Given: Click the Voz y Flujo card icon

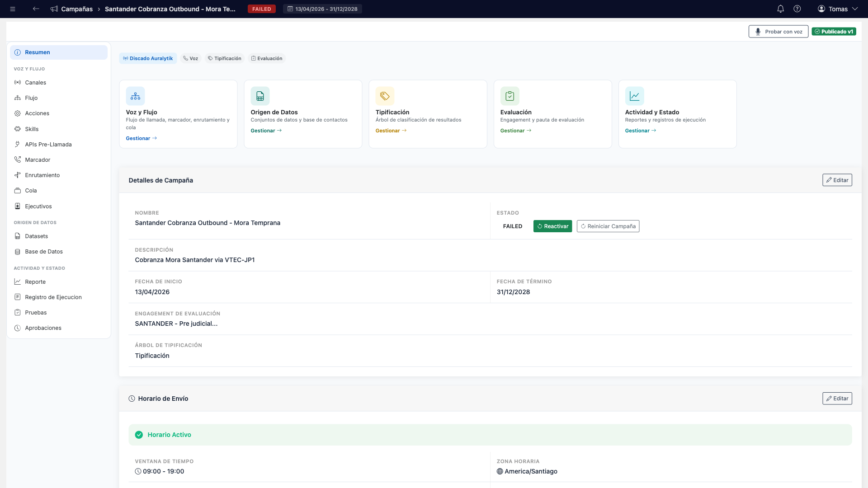Looking at the screenshot, I should pyautogui.click(x=135, y=96).
